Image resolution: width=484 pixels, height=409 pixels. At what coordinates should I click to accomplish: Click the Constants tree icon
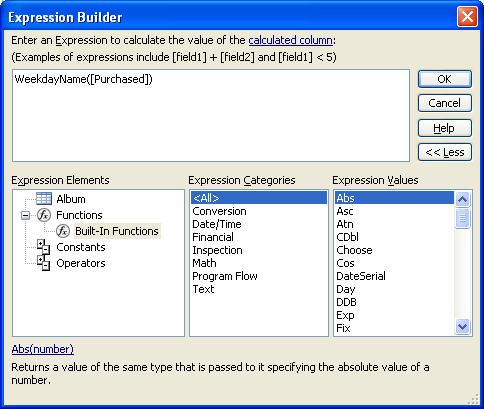tap(44, 247)
